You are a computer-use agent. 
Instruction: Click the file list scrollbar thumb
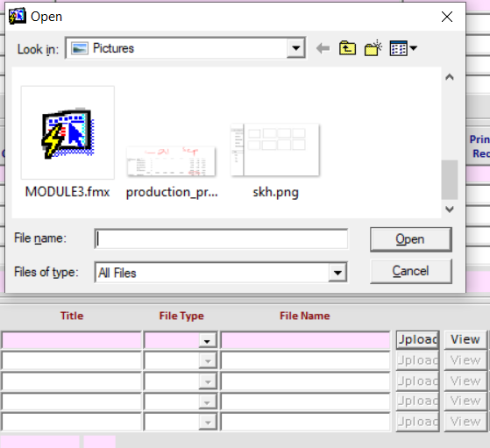point(450,180)
